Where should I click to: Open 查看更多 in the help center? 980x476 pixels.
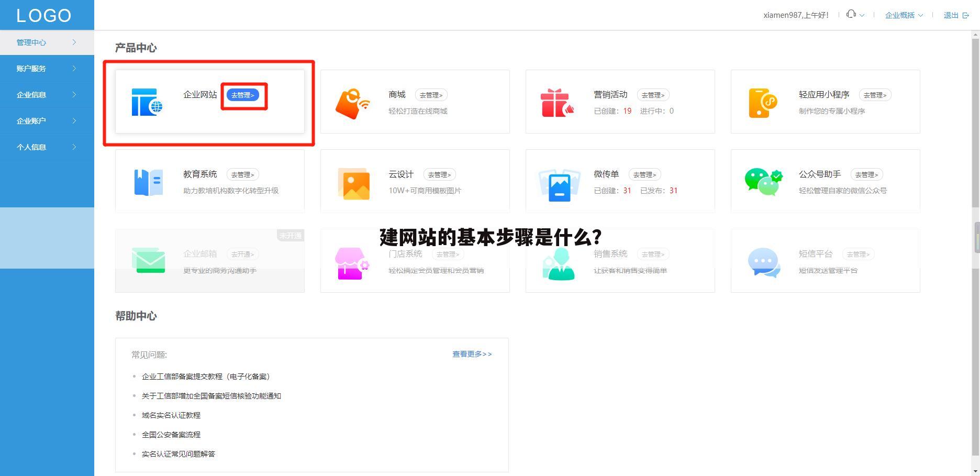471,354
